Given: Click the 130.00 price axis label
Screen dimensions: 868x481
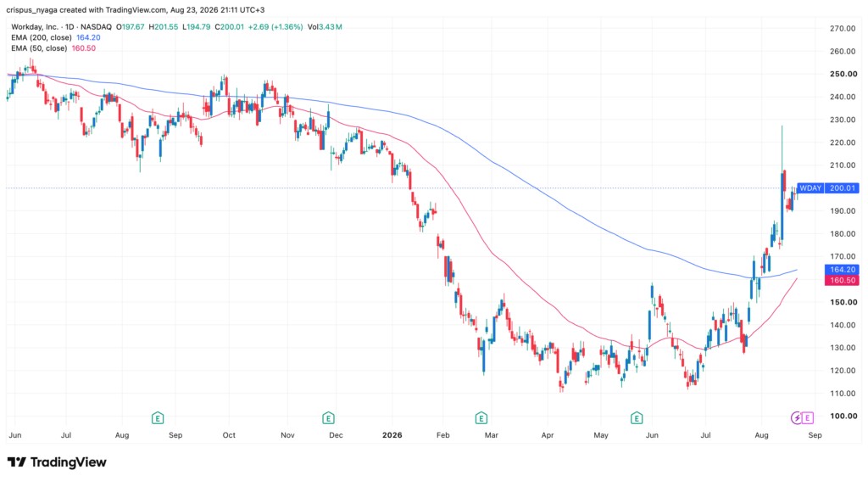Looking at the screenshot, I should (843, 348).
